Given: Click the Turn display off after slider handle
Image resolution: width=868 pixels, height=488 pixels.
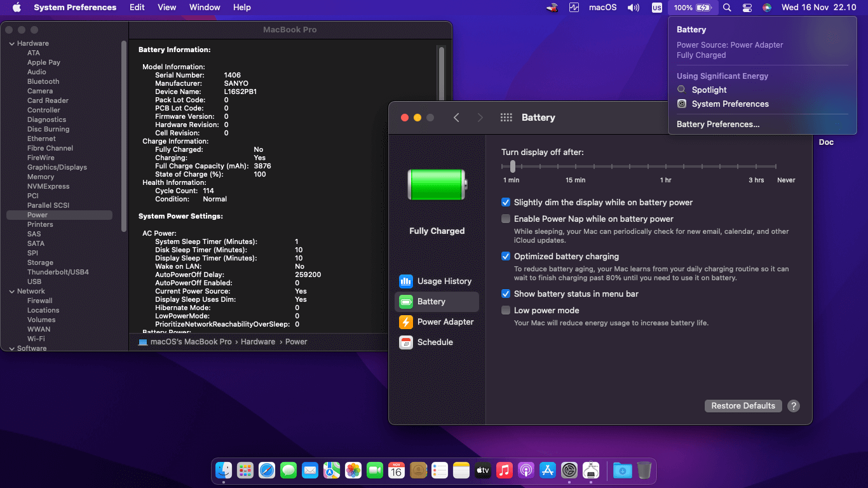Looking at the screenshot, I should click(x=513, y=166).
